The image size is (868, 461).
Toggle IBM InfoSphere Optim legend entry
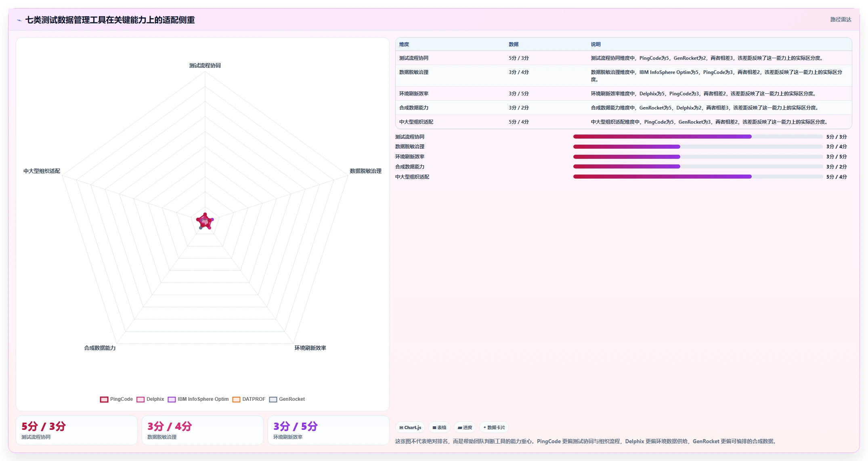198,399
